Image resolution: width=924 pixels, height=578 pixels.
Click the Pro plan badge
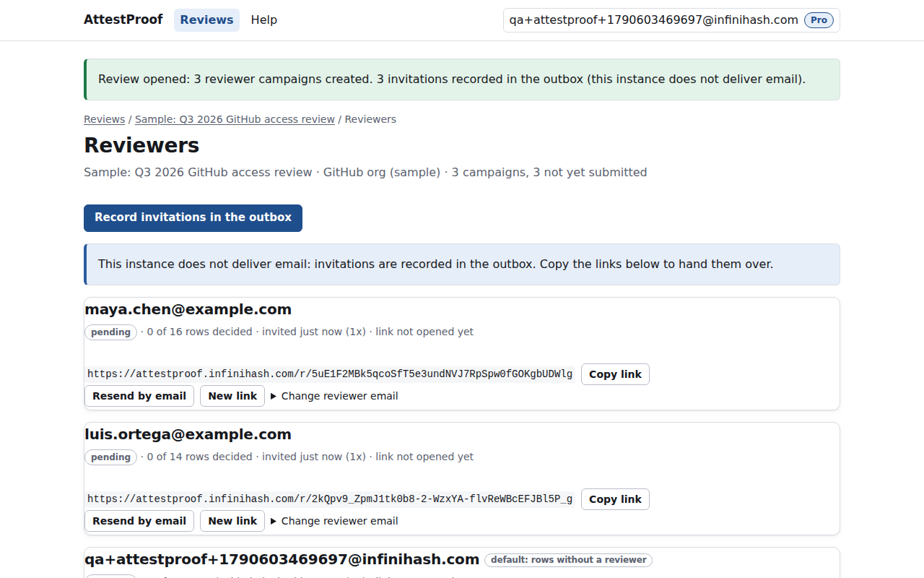(x=819, y=20)
